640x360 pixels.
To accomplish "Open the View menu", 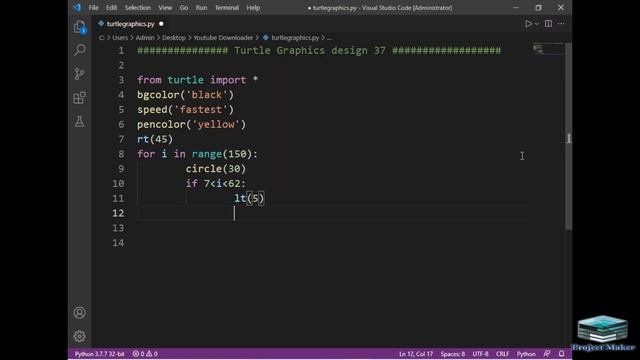I will click(165, 8).
